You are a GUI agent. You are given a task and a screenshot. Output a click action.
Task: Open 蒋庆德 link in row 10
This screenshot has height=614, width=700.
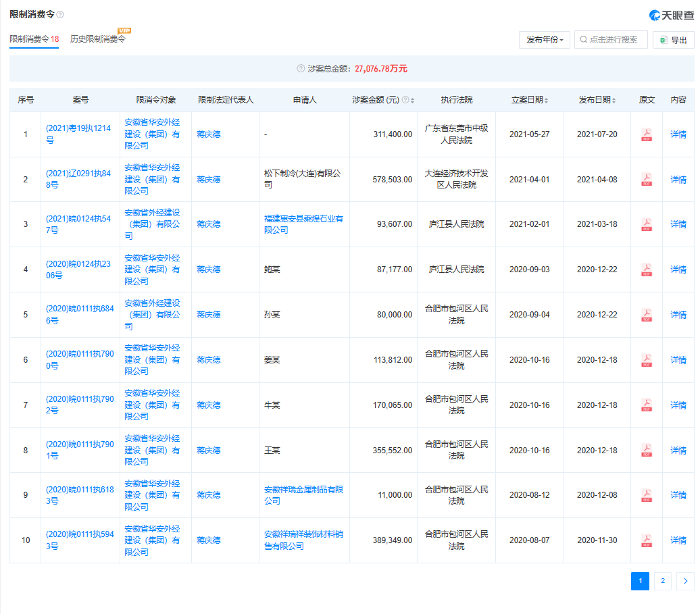pos(209,540)
